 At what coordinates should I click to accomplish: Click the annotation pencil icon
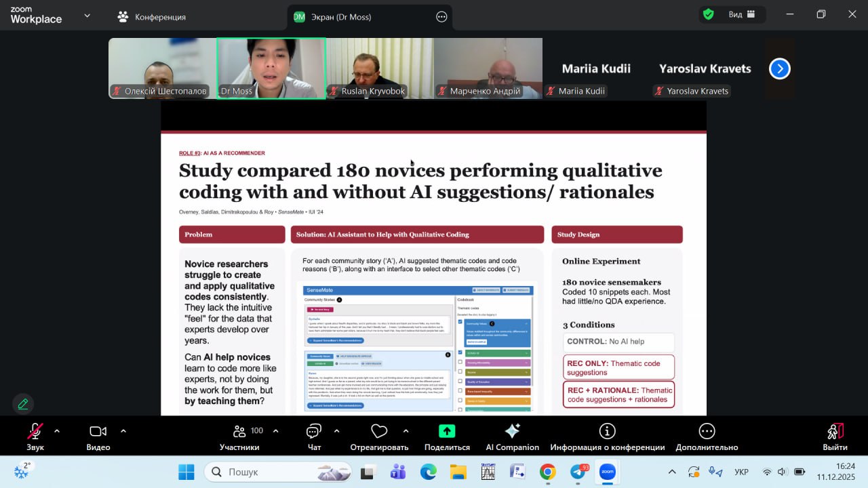(23, 404)
